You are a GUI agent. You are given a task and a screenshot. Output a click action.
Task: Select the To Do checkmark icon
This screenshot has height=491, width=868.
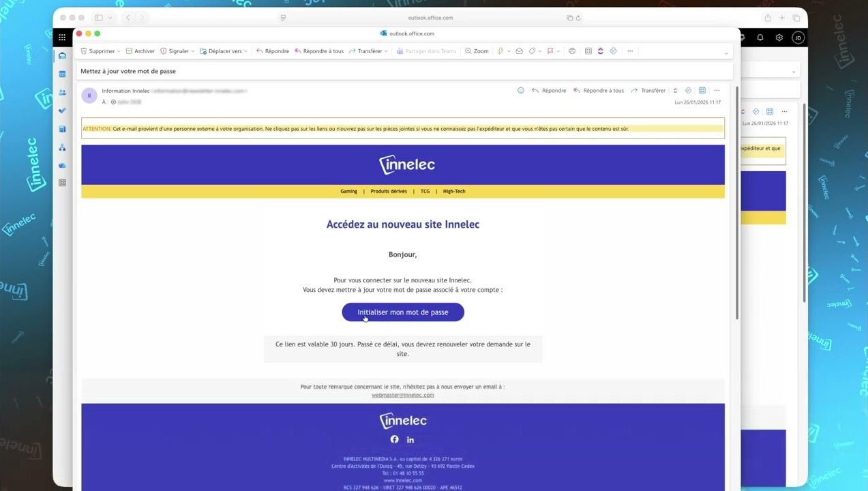click(x=62, y=110)
